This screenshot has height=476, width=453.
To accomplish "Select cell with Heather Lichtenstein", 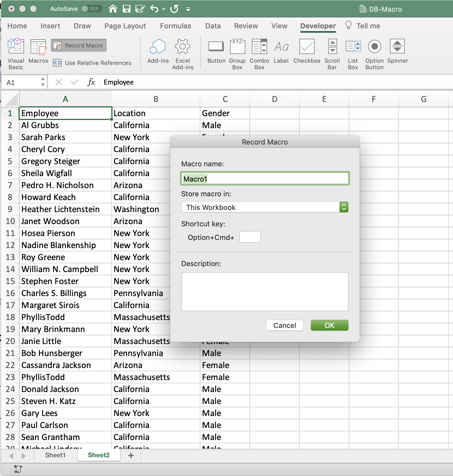I will point(65,209).
